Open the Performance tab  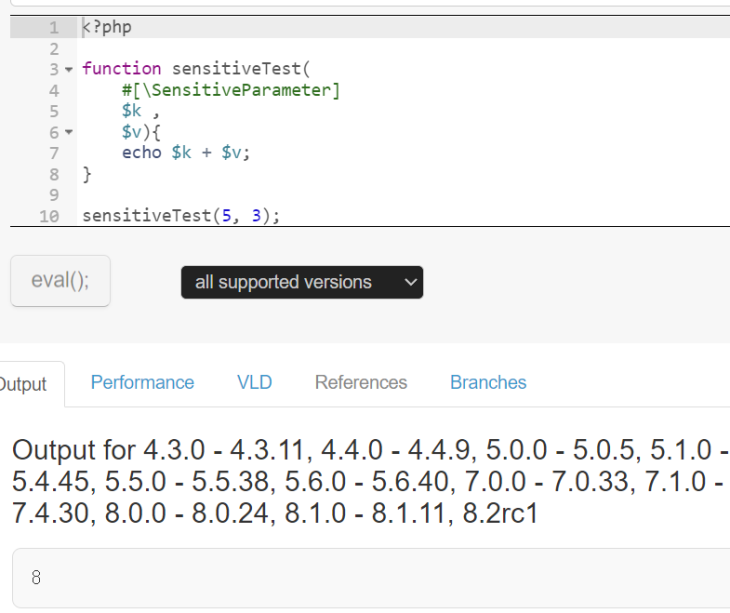tap(142, 382)
